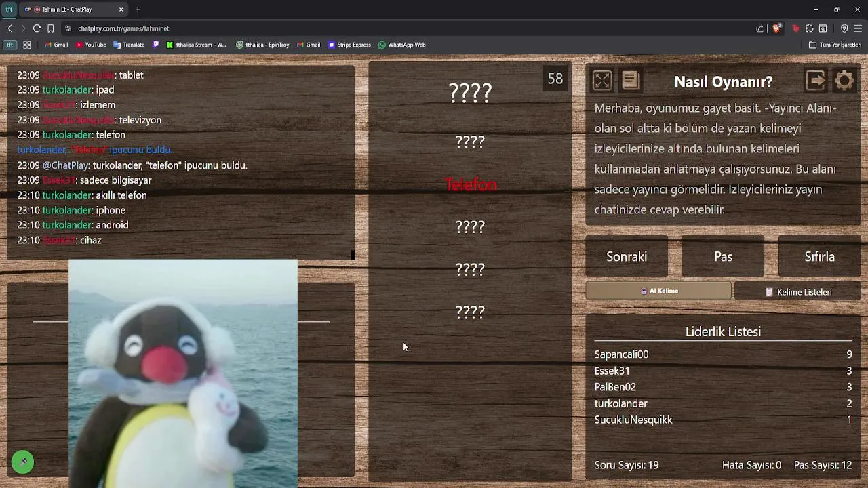Open the Stripe Express bookmark

pyautogui.click(x=349, y=45)
